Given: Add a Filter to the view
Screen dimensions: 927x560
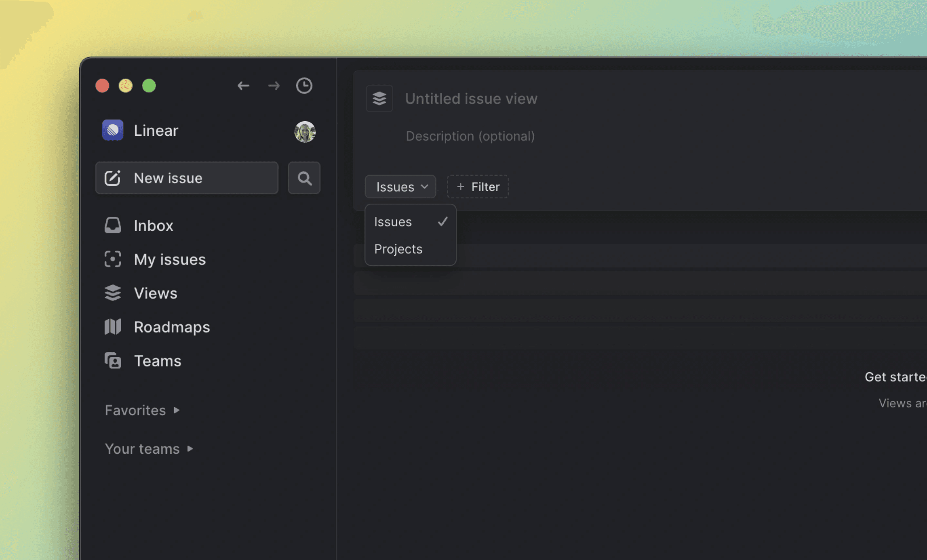Looking at the screenshot, I should click(x=478, y=187).
